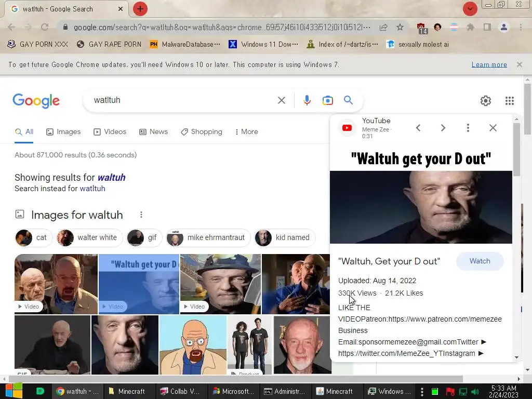The height and width of the screenshot is (399, 532).
Task: Click the Google logo
Action: [36, 101]
